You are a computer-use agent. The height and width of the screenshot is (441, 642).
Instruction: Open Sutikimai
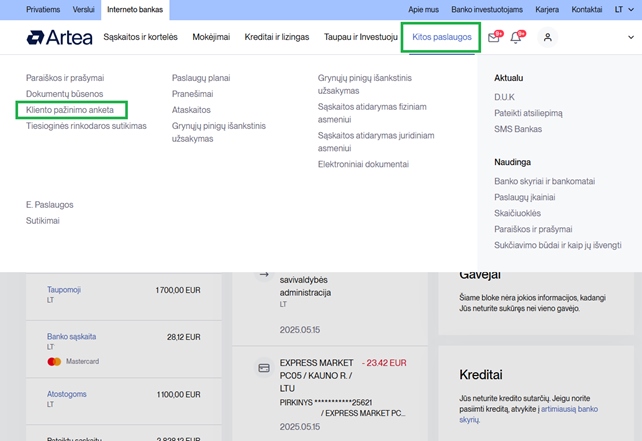[x=43, y=221]
